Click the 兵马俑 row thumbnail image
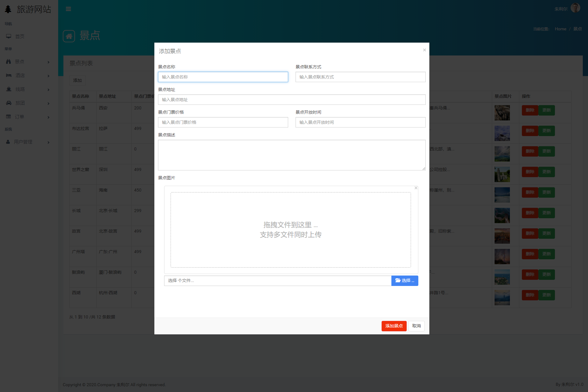Screen dimensions: 588x392 click(502, 112)
